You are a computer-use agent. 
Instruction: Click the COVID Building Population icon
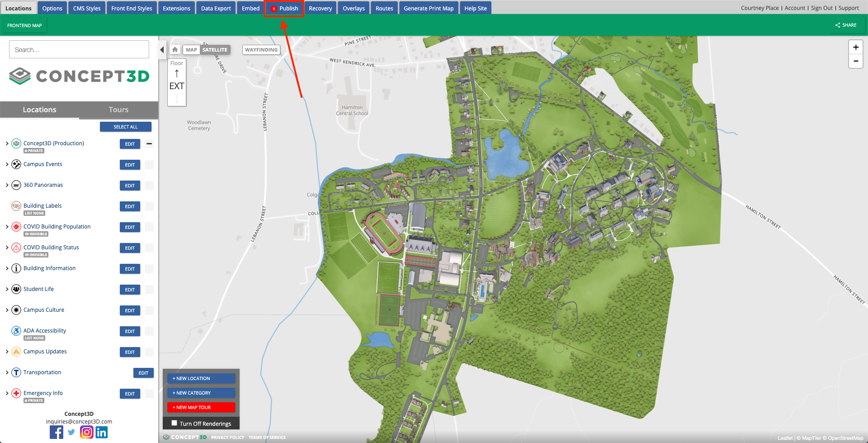pyautogui.click(x=16, y=227)
